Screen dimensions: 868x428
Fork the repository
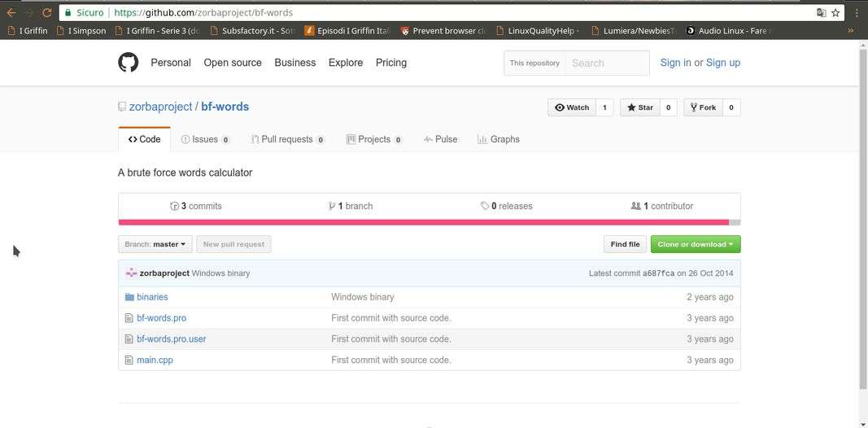(703, 107)
